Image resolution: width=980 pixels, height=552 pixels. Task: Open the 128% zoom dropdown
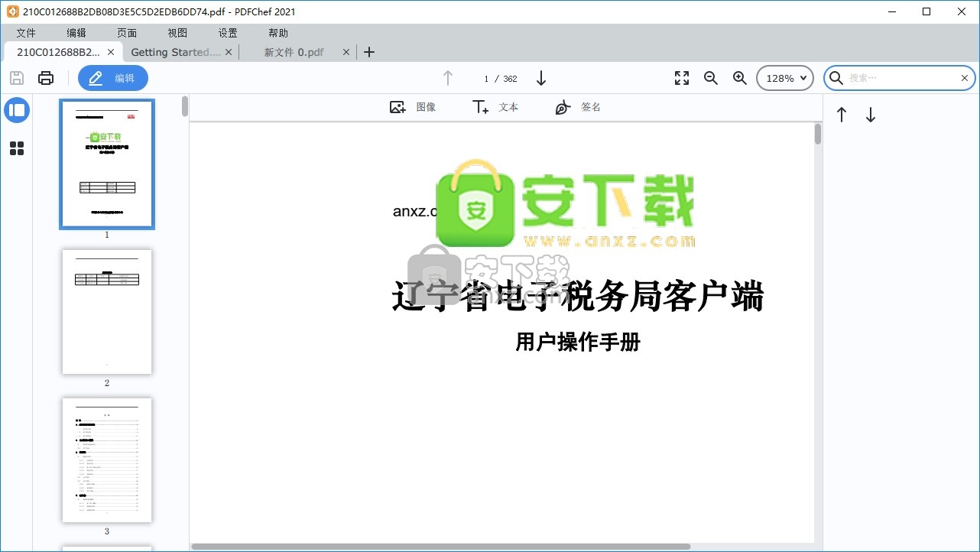click(x=785, y=78)
